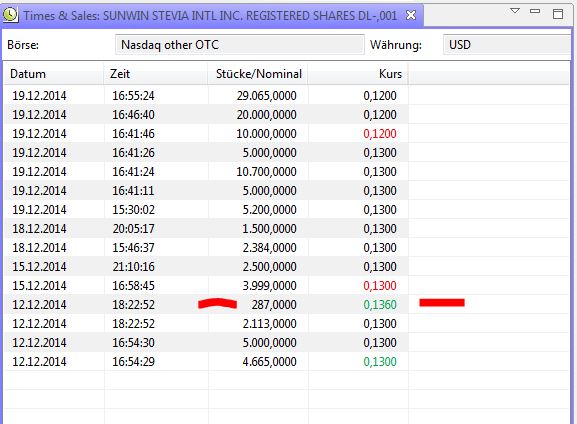Click the Börse field Nasdaq other OTC

(x=240, y=45)
